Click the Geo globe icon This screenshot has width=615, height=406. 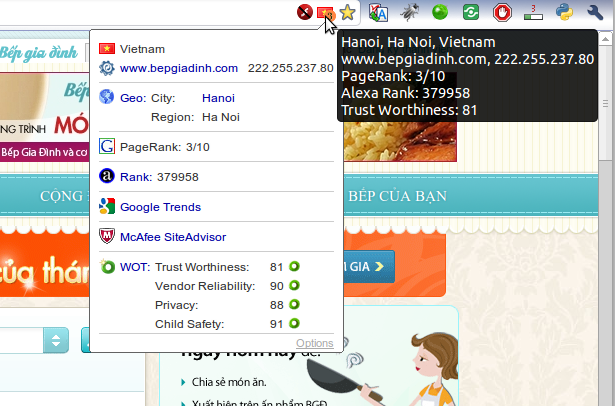107,96
